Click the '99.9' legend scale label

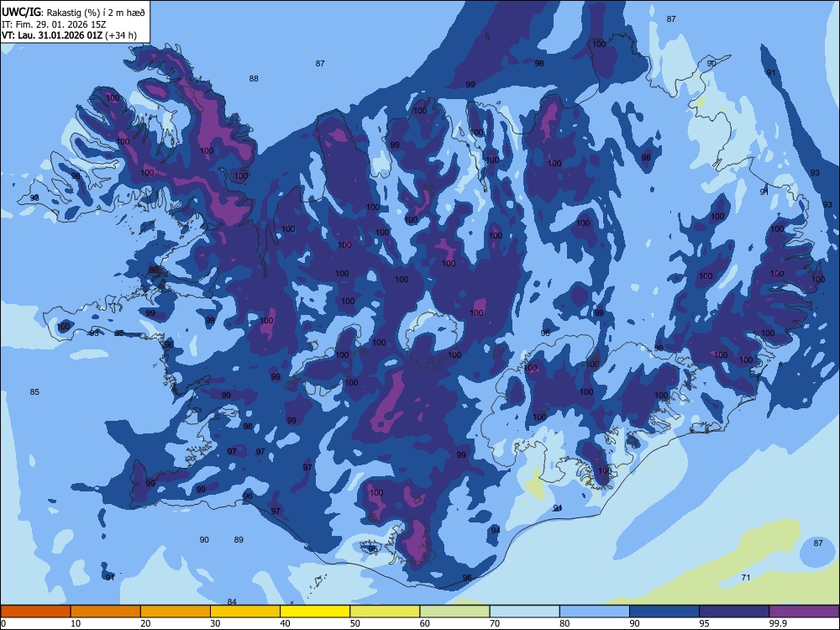[778, 623]
